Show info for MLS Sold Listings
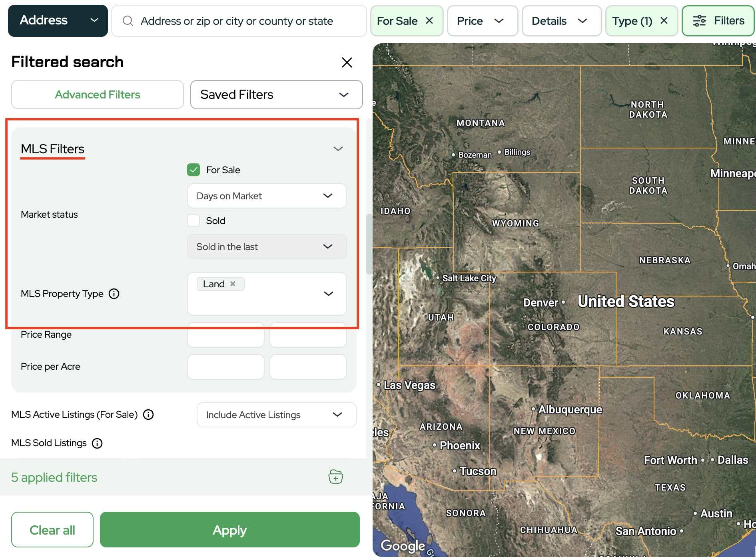This screenshot has height=557, width=756. [x=97, y=443]
